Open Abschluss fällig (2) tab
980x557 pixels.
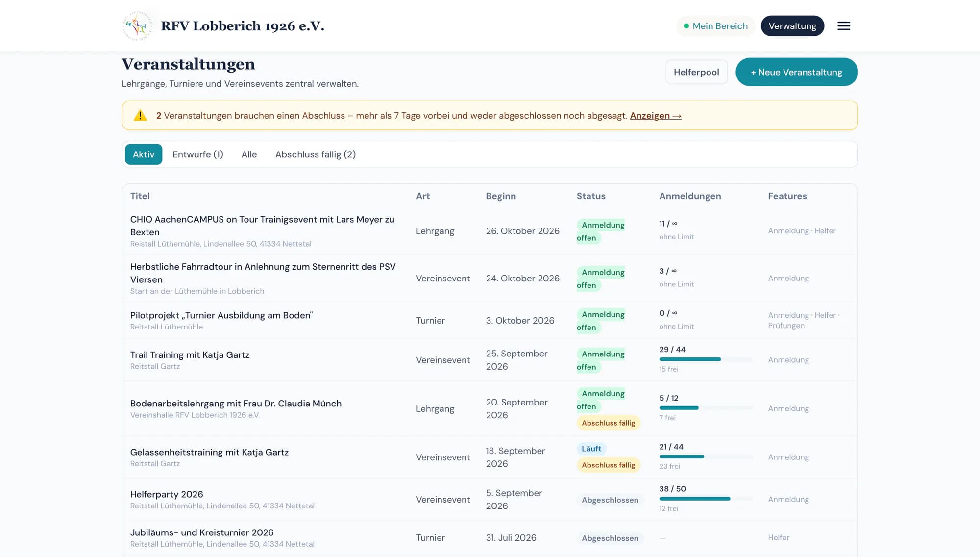click(316, 154)
